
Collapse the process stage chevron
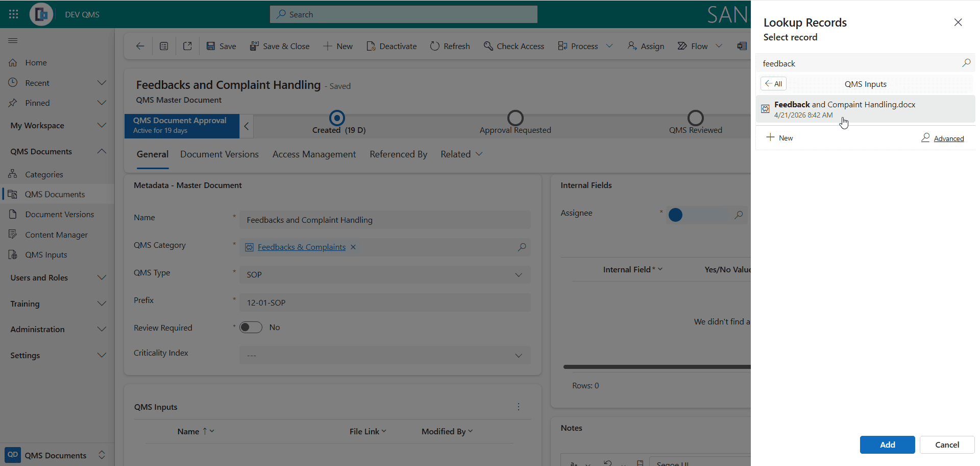pos(246,126)
